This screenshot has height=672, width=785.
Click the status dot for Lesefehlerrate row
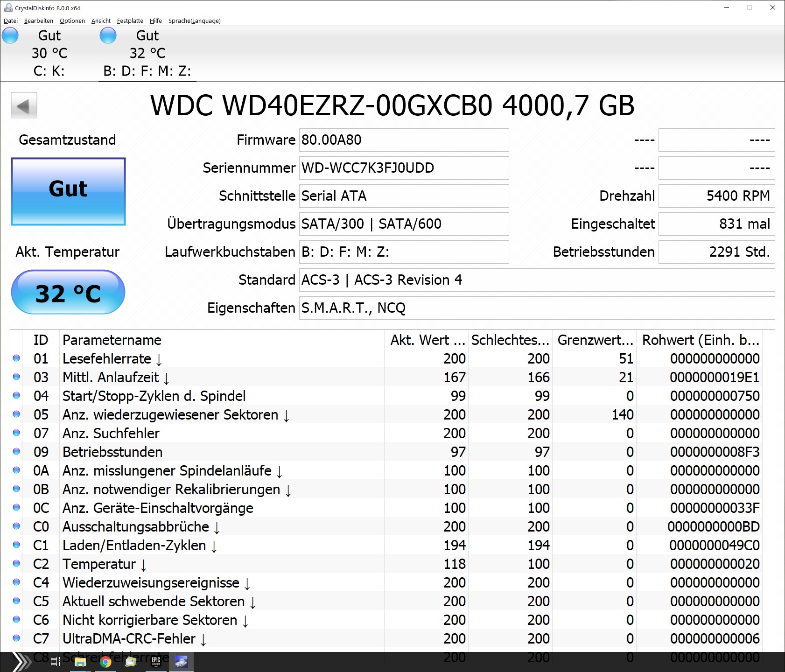(16, 358)
